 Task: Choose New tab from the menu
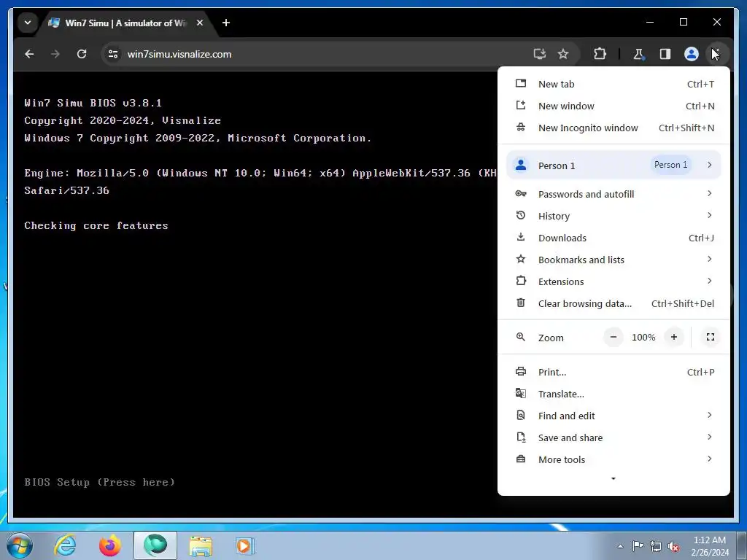click(x=614, y=84)
